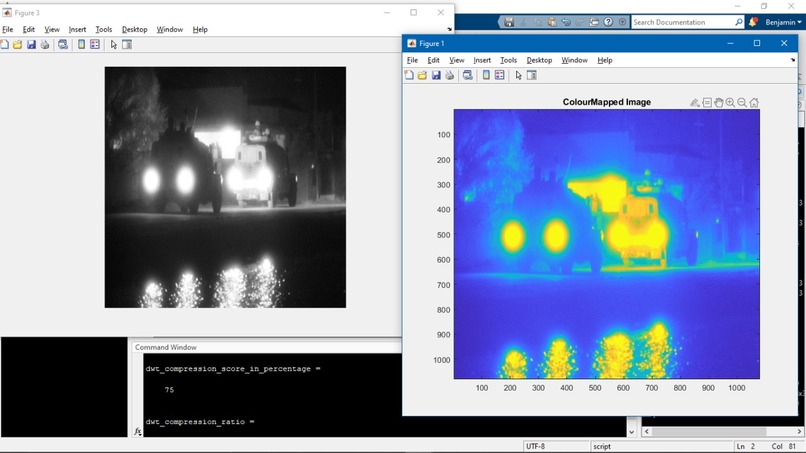Click the axes brush/export icon above ColourMapped Image

pyautogui.click(x=694, y=103)
